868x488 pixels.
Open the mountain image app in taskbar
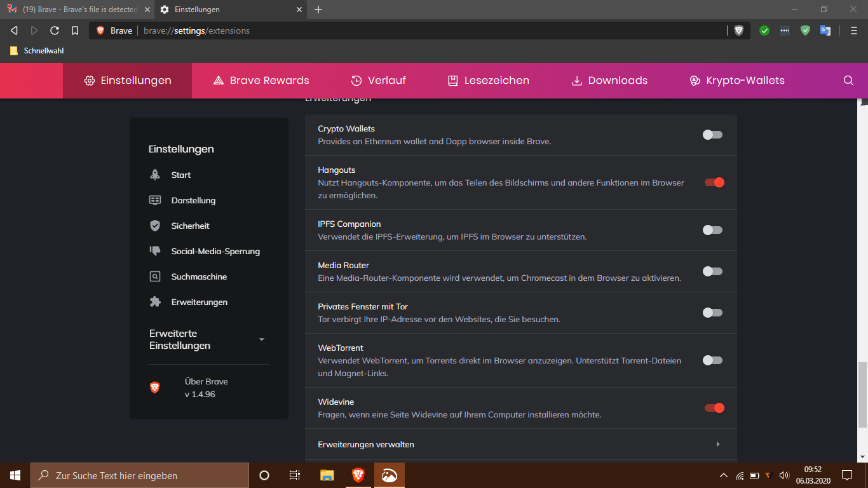390,475
